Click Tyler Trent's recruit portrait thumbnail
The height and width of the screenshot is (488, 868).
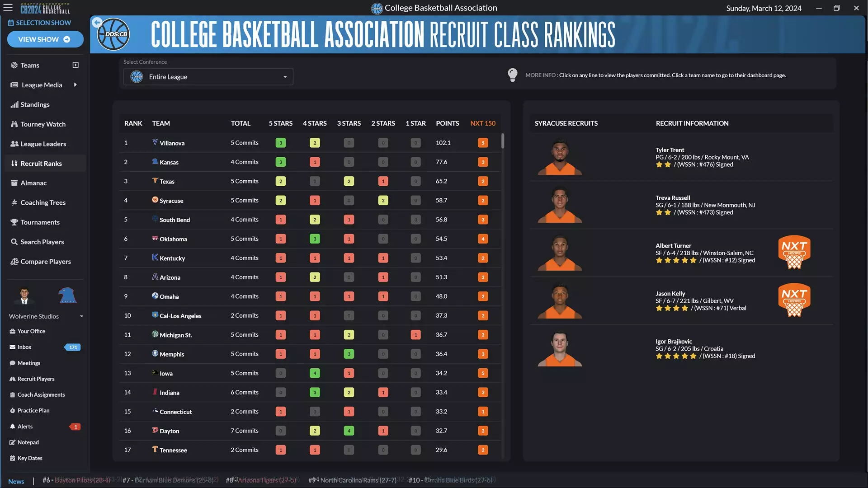click(560, 157)
